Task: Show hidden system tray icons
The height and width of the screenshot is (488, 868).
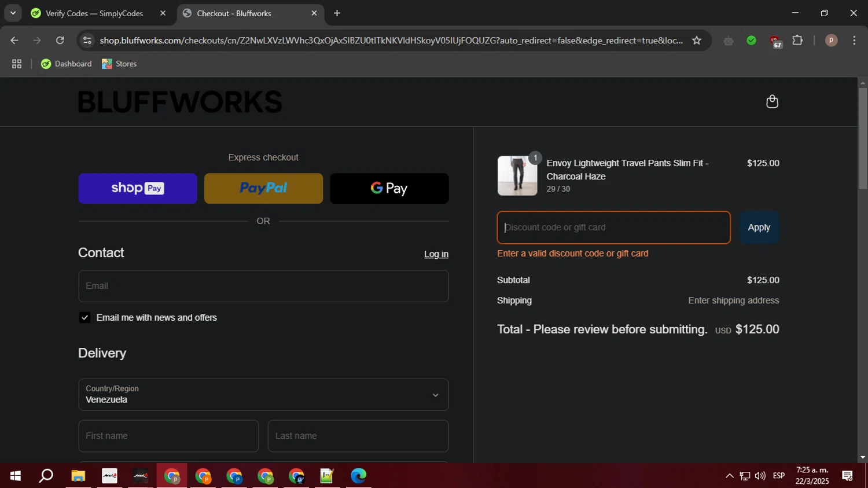Action: pyautogui.click(x=729, y=476)
